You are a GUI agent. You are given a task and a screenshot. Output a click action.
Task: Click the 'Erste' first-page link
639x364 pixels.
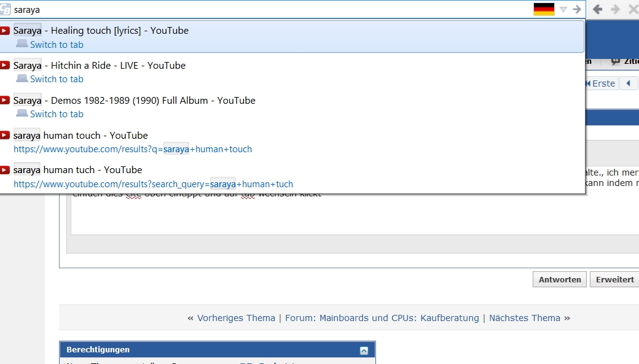pyautogui.click(x=601, y=83)
